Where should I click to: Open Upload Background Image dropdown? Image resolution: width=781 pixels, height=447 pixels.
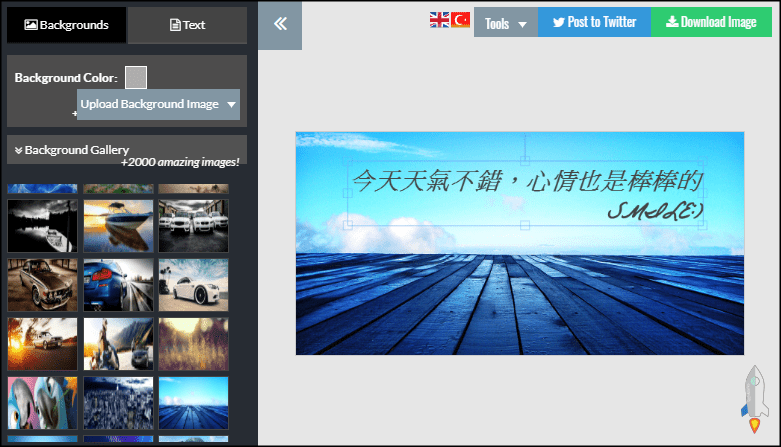(158, 104)
